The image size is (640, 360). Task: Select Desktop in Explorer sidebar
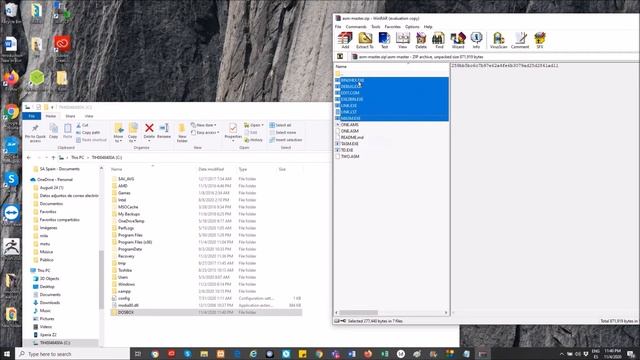click(47, 287)
